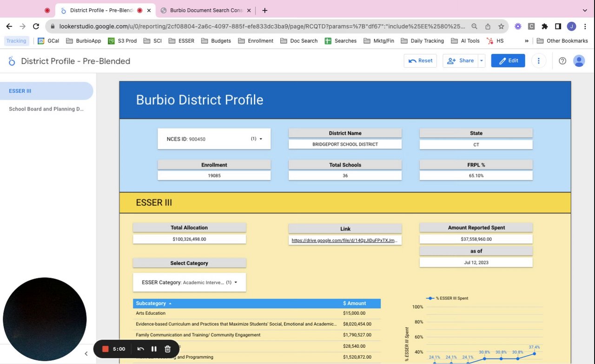Open the GCal bookmark
This screenshot has height=364, width=595.
click(48, 41)
